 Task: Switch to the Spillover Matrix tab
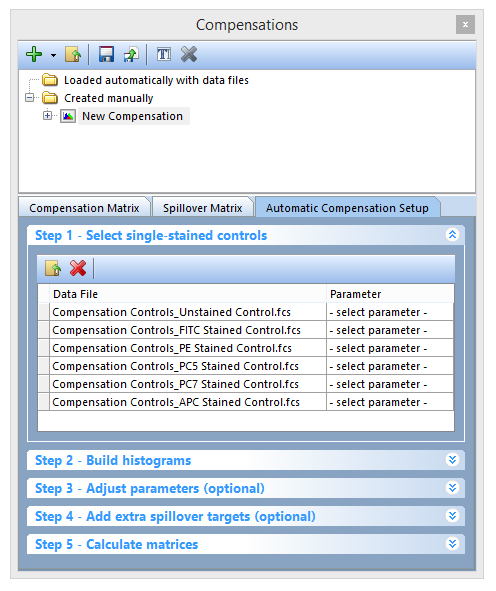pos(202,208)
